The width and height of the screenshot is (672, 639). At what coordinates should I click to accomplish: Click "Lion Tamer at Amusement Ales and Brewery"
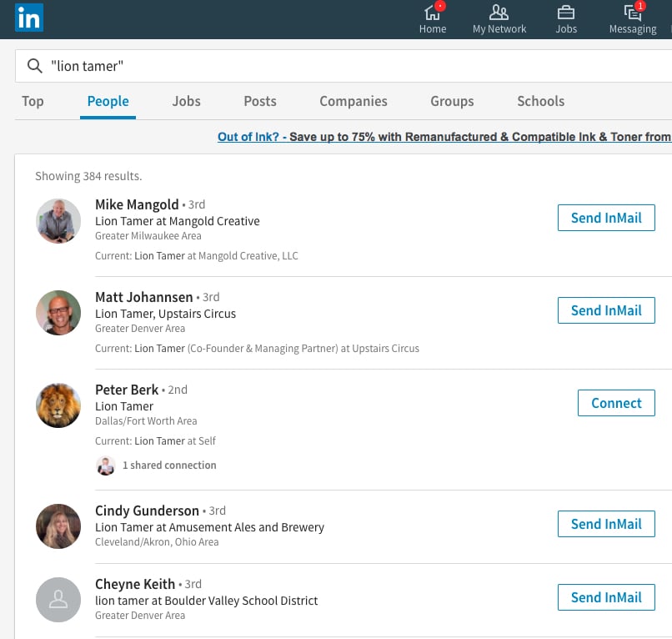[x=209, y=527]
